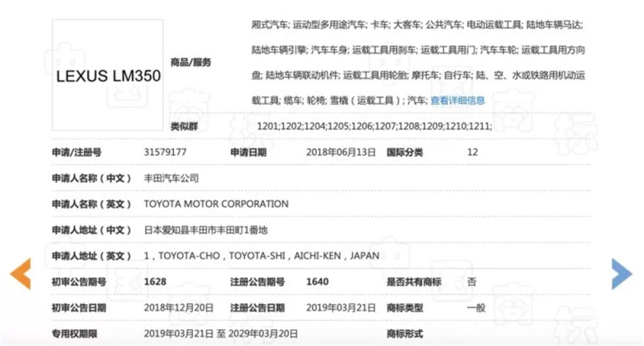Select the 否 value for shared trademark

pyautogui.click(x=472, y=282)
